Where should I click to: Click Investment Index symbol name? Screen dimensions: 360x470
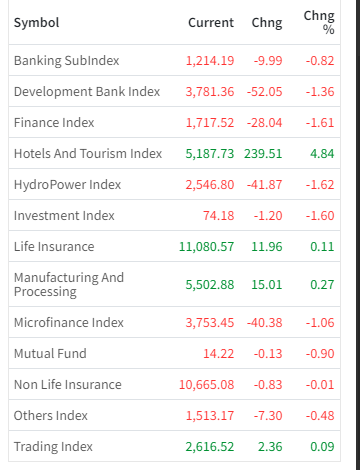pyautogui.click(x=64, y=216)
